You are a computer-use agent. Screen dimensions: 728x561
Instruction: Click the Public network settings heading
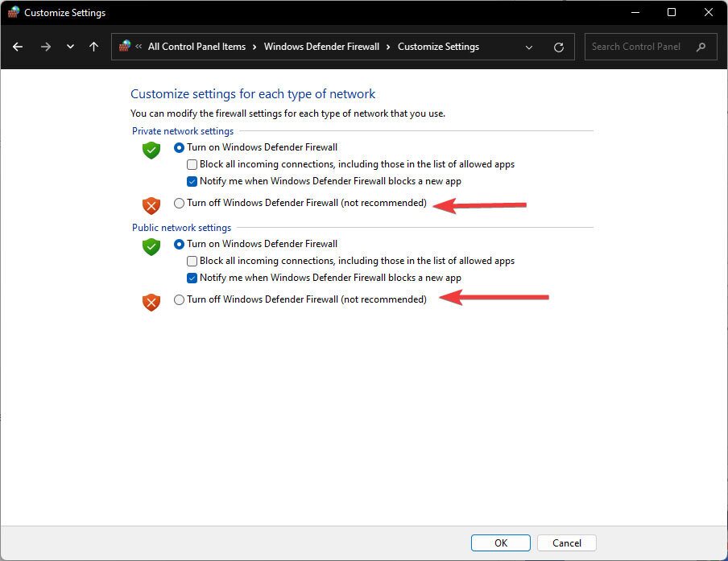(x=181, y=228)
